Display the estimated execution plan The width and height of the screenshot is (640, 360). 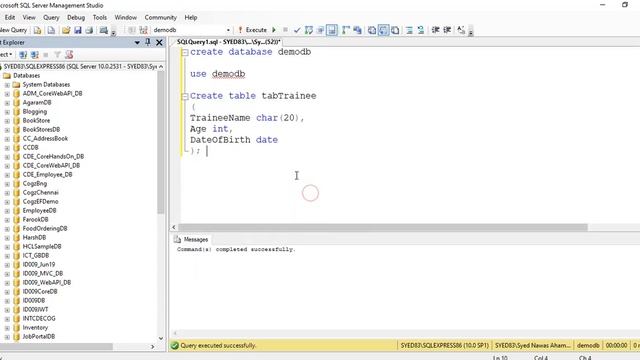pyautogui.click(x=309, y=30)
